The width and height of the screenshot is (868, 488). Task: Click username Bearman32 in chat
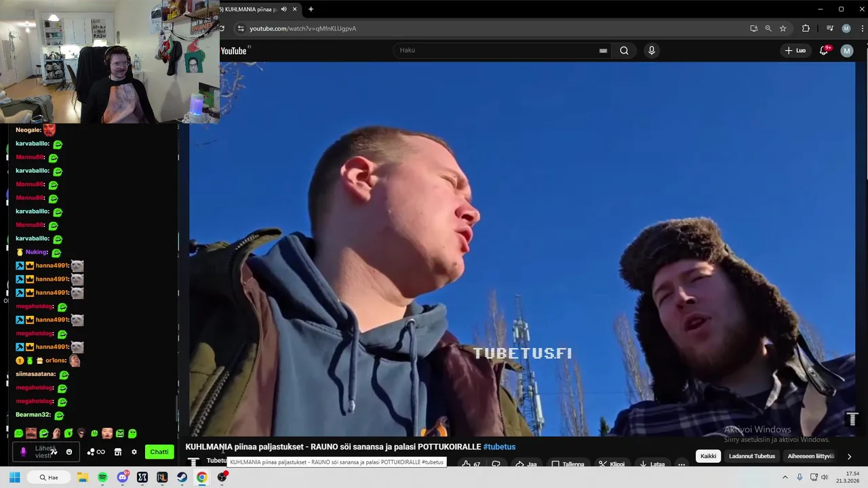pyautogui.click(x=33, y=415)
